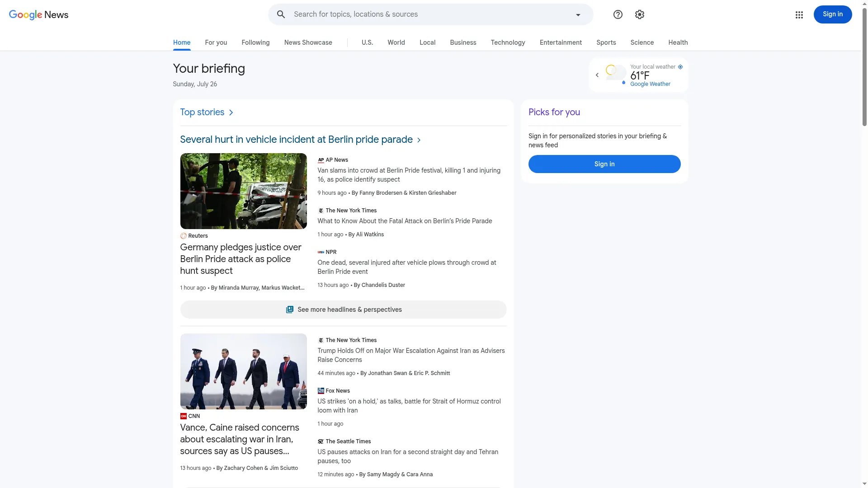Click the Google News logo

point(38,14)
